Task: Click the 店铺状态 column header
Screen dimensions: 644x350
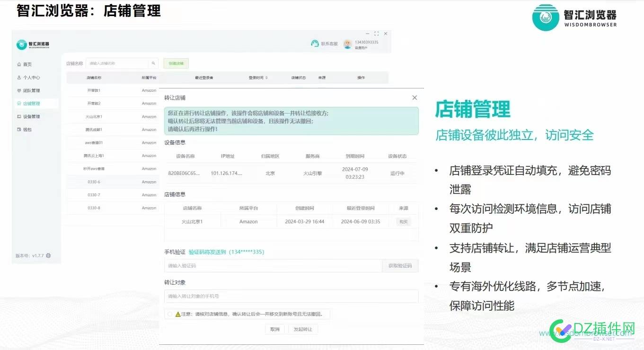Action: (298, 78)
